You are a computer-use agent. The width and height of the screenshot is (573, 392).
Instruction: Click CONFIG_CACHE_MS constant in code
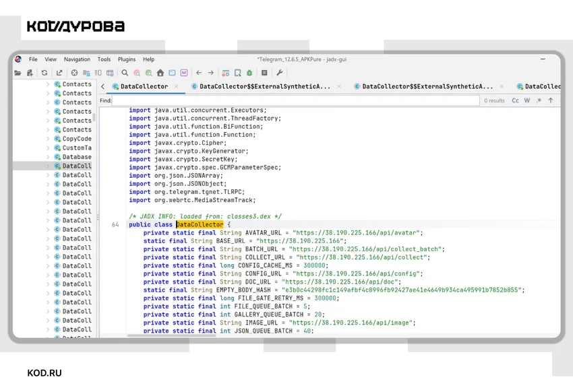(265, 265)
